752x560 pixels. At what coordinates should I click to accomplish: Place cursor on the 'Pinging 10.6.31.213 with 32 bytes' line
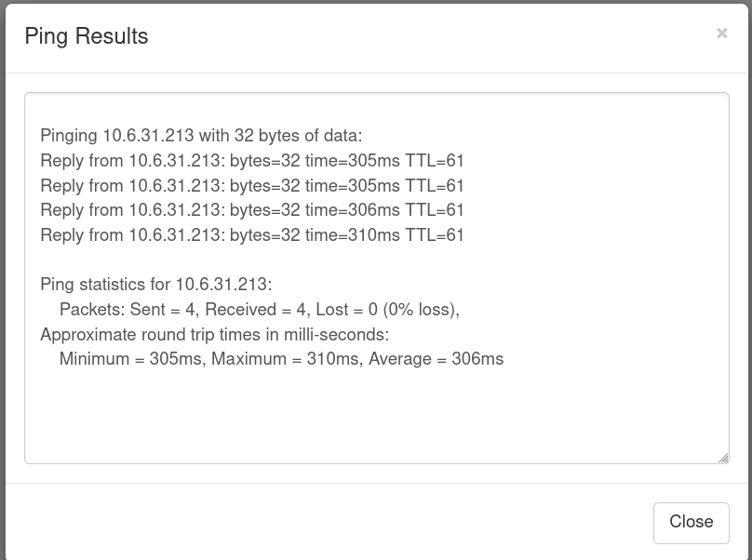(x=201, y=135)
